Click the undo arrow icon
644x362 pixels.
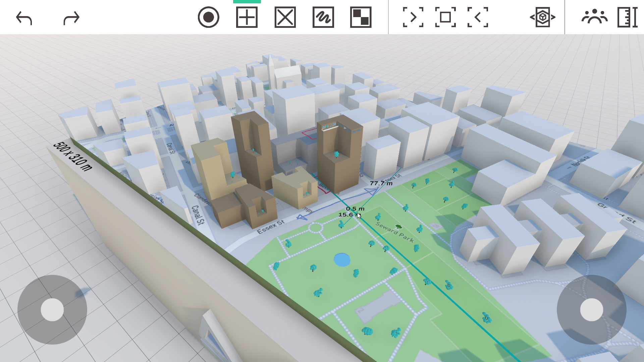[24, 18]
